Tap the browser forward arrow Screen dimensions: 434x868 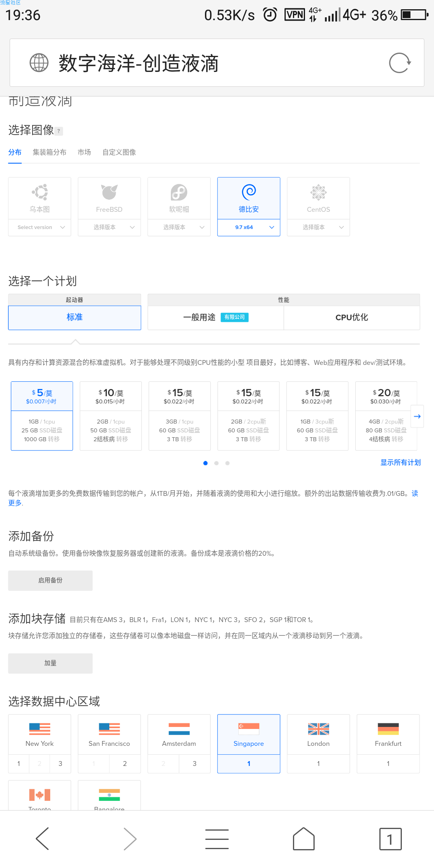[130, 839]
